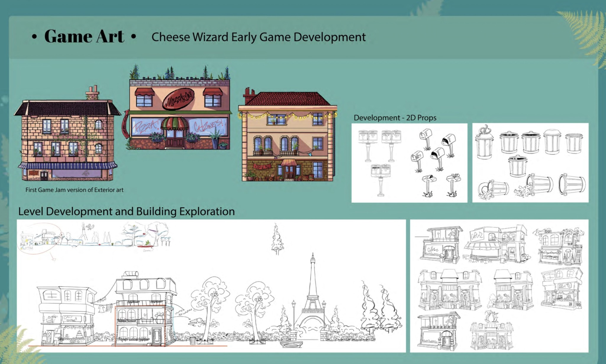Click Level Development and Building Exploration heading
Screen dimensions: 606x364
point(126,211)
